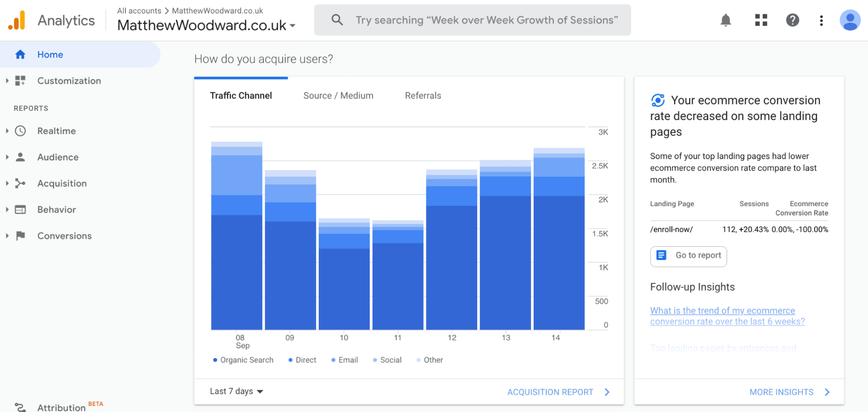The height and width of the screenshot is (412, 868).
Task: Click the 08 Sep bar in the chart
Action: tap(237, 236)
